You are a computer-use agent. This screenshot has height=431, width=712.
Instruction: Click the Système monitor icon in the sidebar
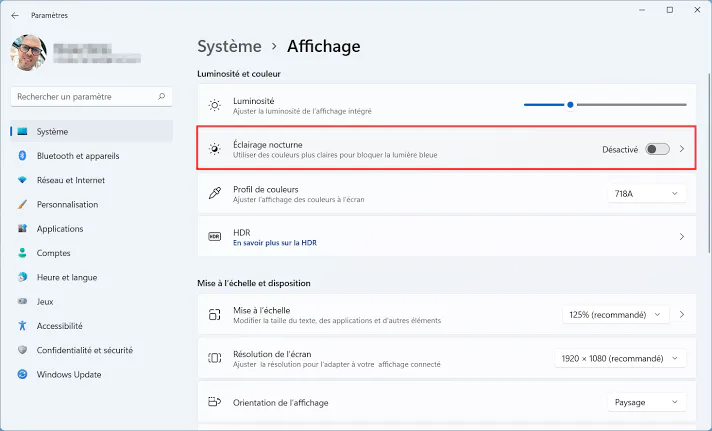pyautogui.click(x=22, y=132)
